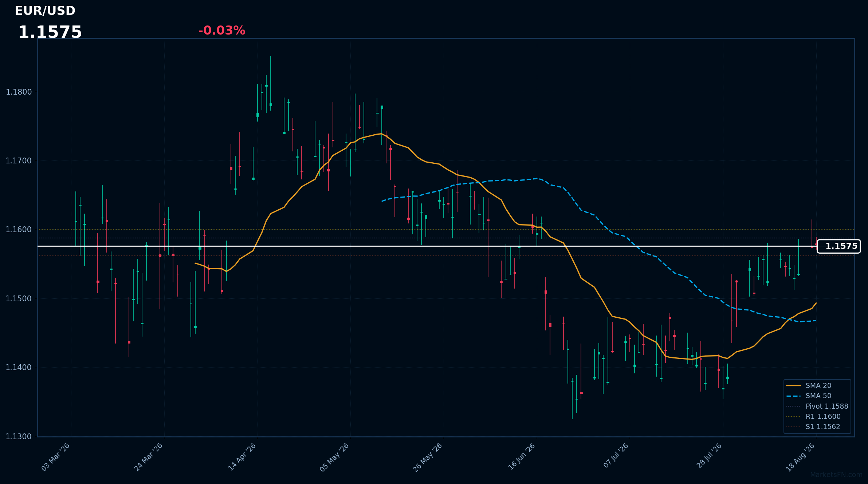Viewport: 868px width, 484px height.
Task: Click the 18 Aug '26 date label
Action: click(800, 457)
